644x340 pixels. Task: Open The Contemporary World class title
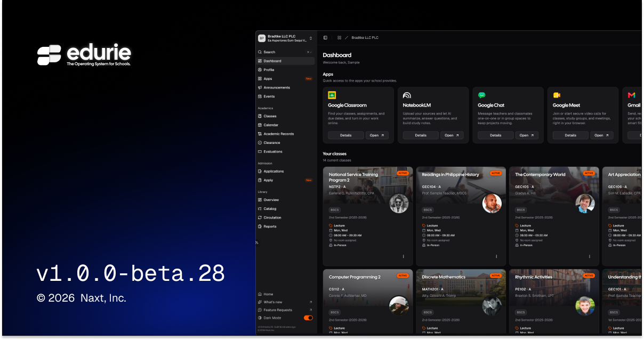(x=540, y=175)
